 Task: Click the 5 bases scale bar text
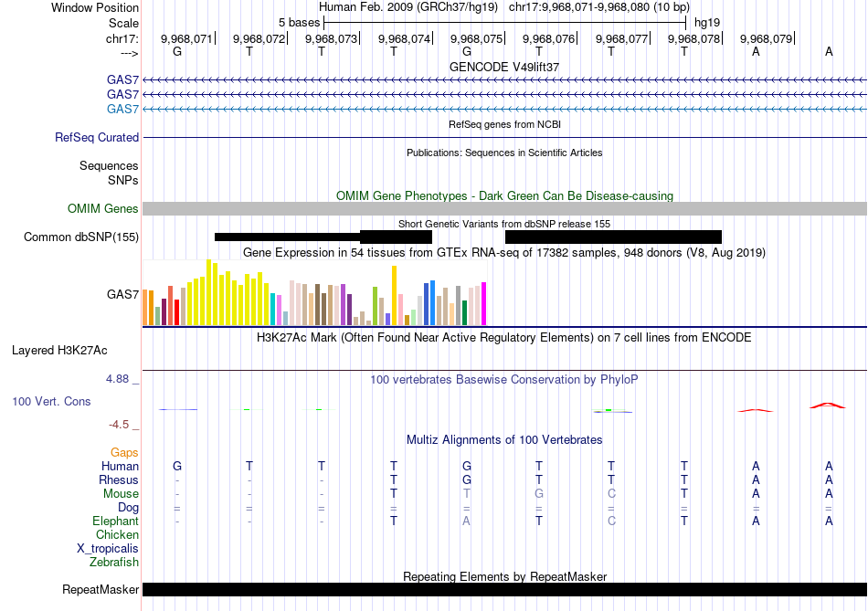pos(299,23)
